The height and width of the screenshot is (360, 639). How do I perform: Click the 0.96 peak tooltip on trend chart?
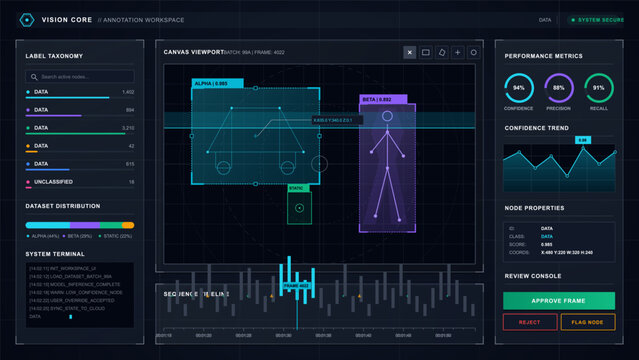pos(583,140)
